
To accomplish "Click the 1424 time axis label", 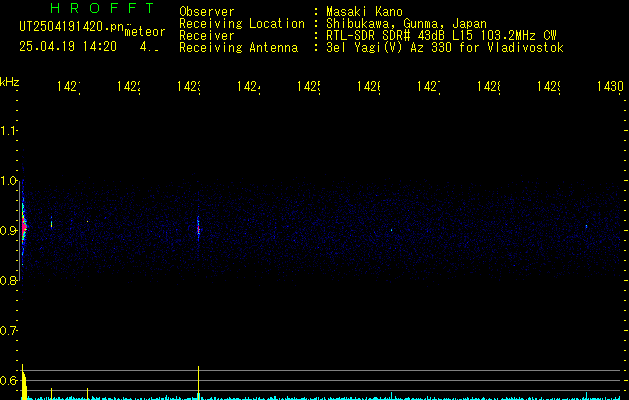I will pos(248,87).
